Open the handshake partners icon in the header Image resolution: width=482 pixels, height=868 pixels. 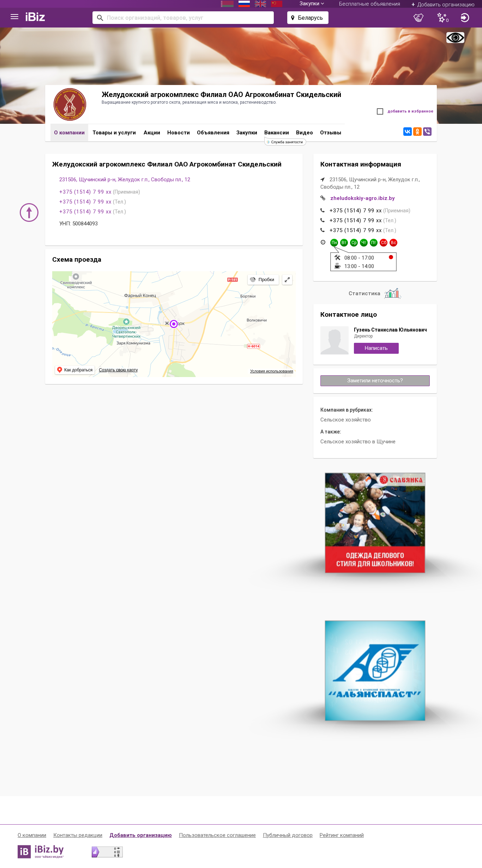tap(418, 18)
